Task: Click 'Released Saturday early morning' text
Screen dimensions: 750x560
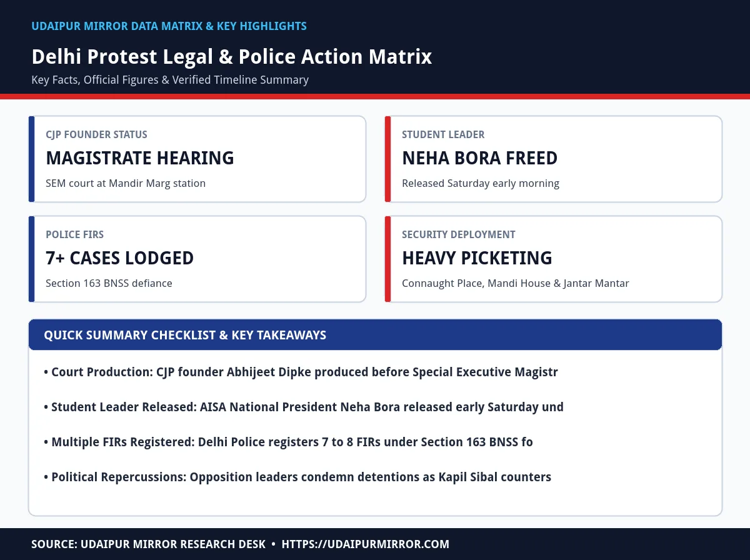Action: pyautogui.click(x=481, y=183)
